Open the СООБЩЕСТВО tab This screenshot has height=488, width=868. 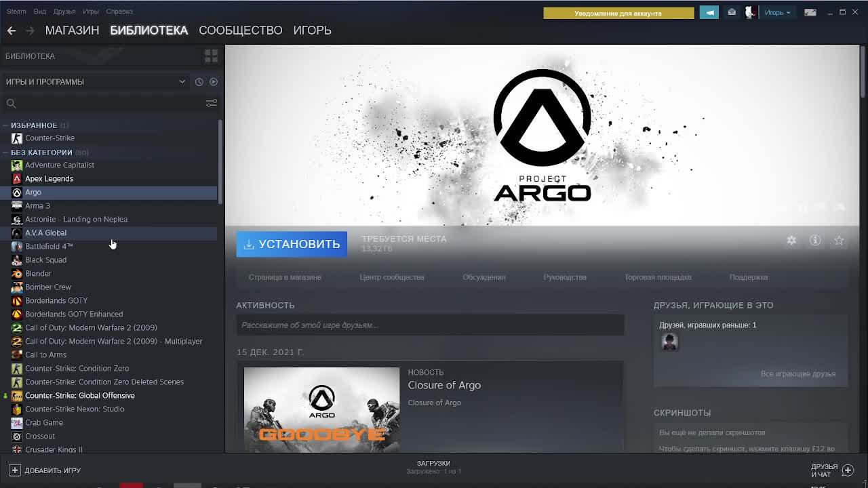[x=241, y=30]
